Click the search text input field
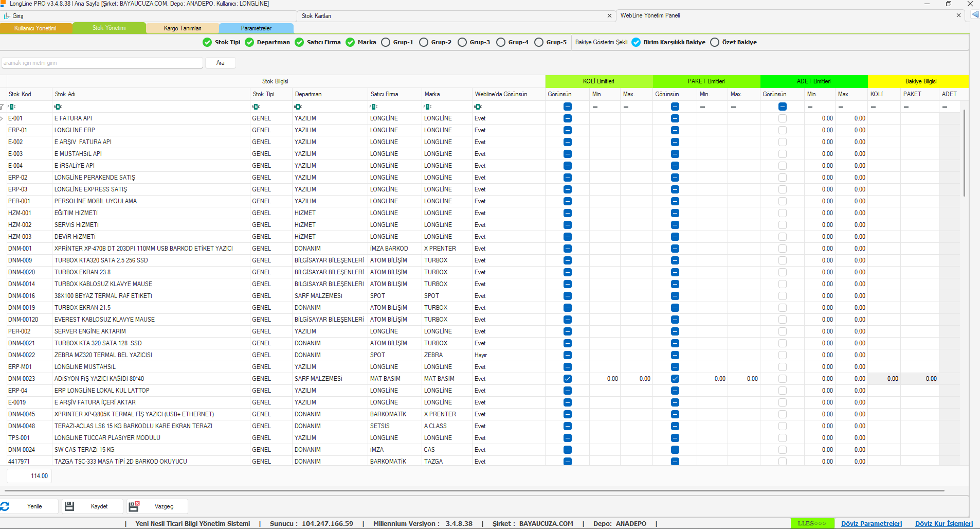Image resolution: width=980 pixels, height=529 pixels. pyautogui.click(x=102, y=63)
